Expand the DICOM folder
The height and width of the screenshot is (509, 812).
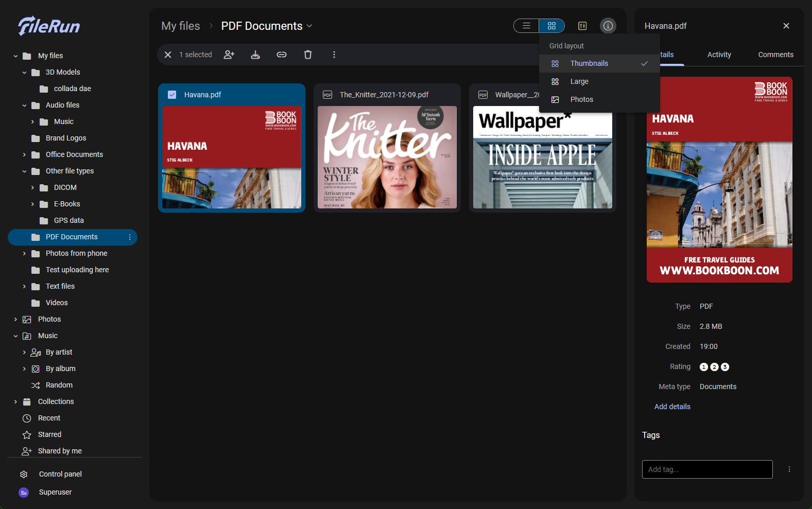click(32, 187)
